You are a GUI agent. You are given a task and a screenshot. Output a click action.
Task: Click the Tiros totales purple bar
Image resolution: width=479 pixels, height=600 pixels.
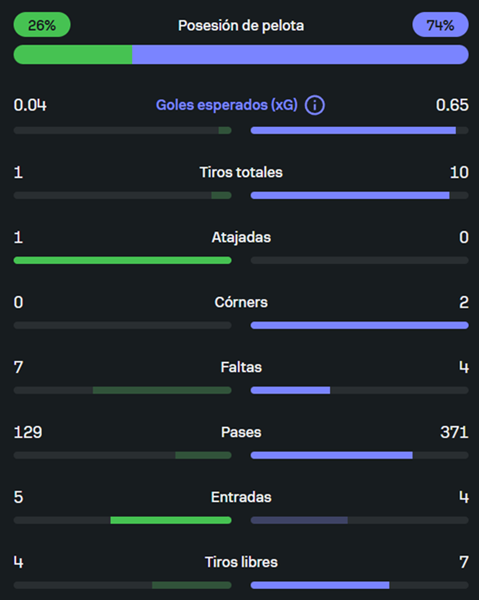(350, 196)
